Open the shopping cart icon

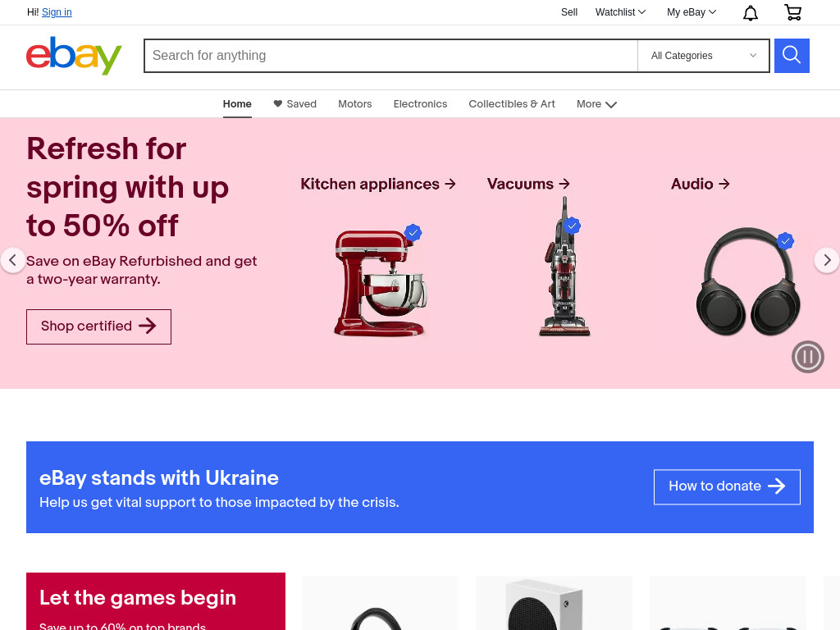(x=793, y=12)
